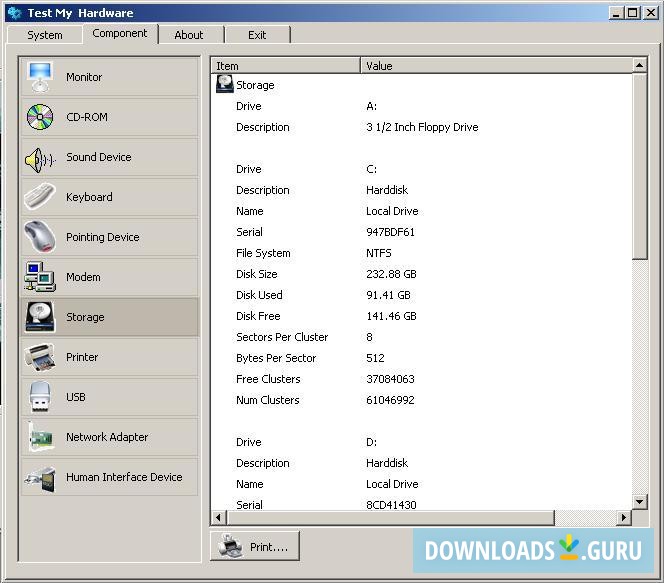Click the Storage hard disk sidebar icon
This screenshot has width=664, height=583.
(40, 317)
